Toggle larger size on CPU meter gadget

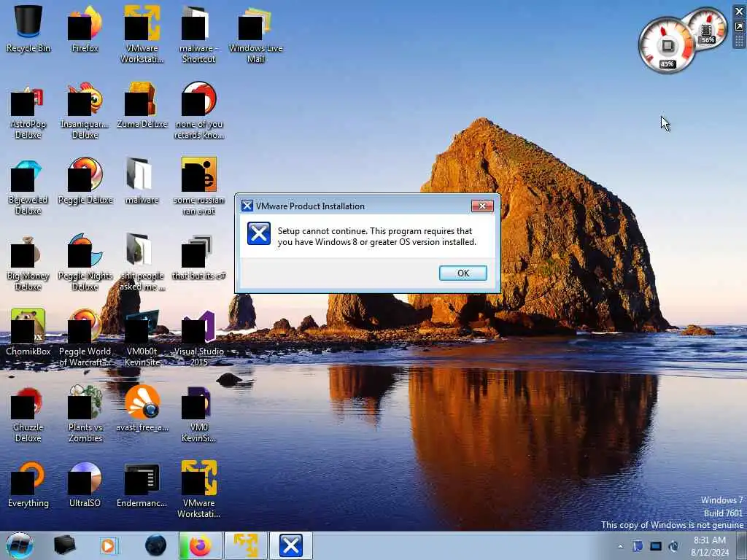coord(740,27)
